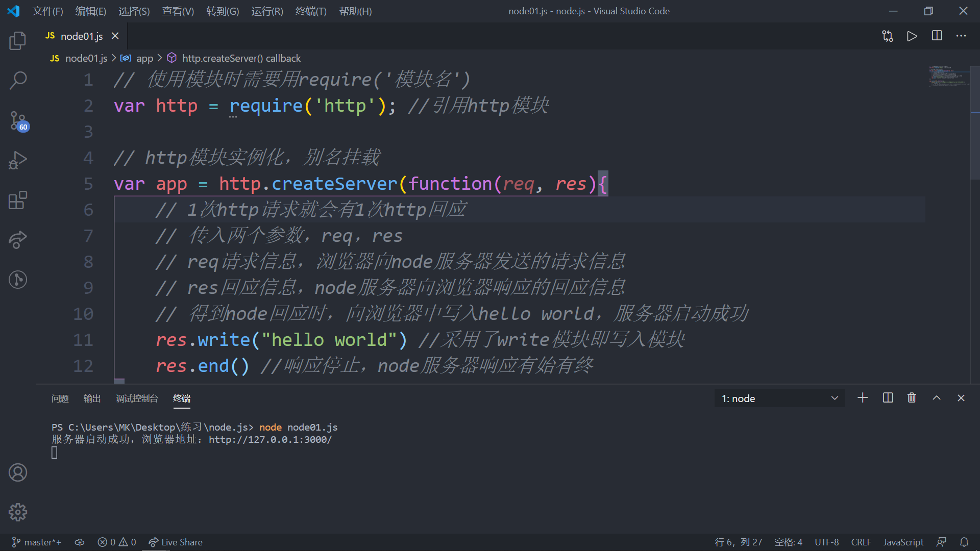Image resolution: width=980 pixels, height=551 pixels.
Task: Open the editor more actions '...' menu
Action: 961,36
